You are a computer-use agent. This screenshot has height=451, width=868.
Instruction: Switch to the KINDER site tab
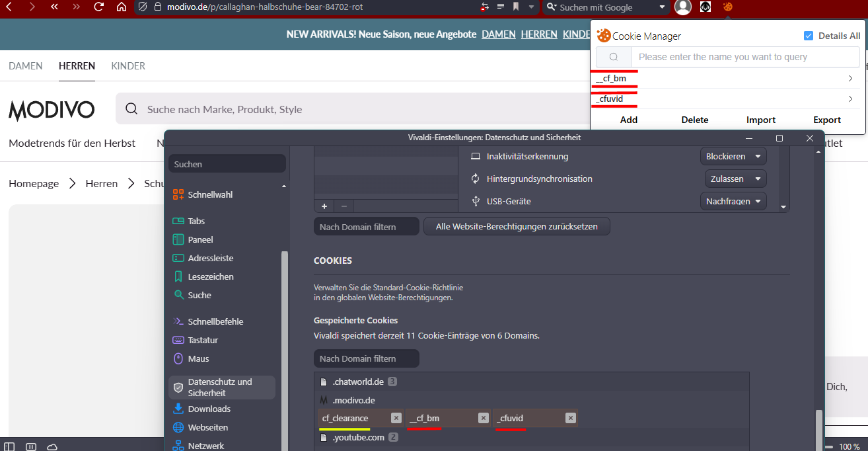pyautogui.click(x=128, y=66)
